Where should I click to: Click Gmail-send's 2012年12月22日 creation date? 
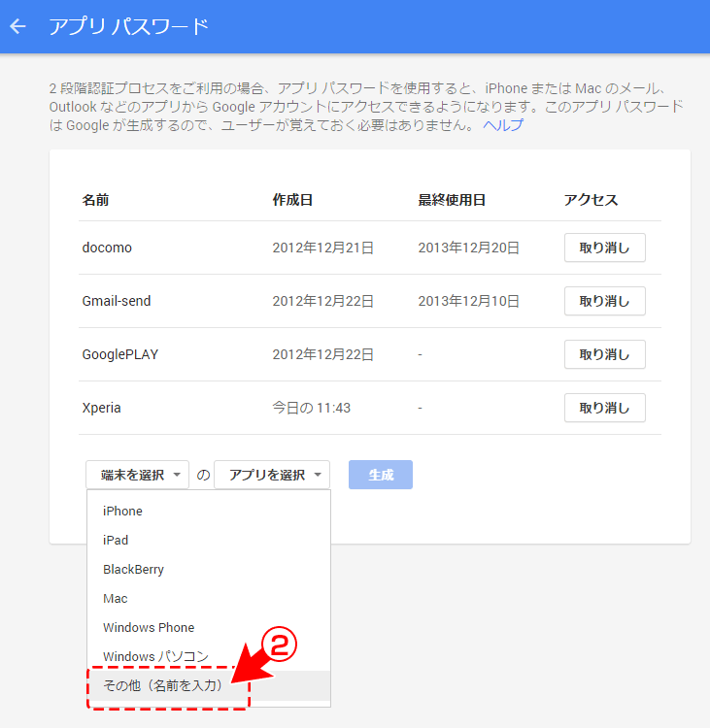322,301
